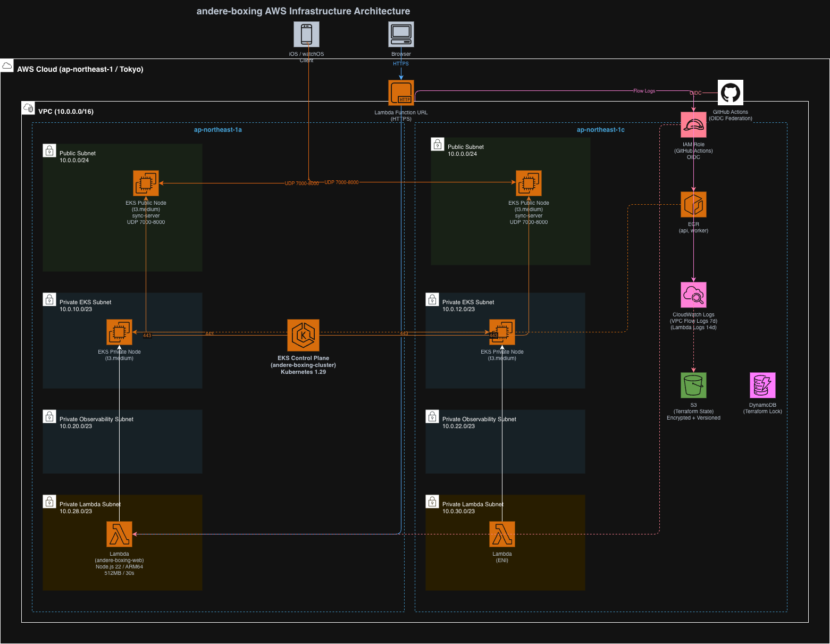Select the Browser computer icon

[x=401, y=35]
